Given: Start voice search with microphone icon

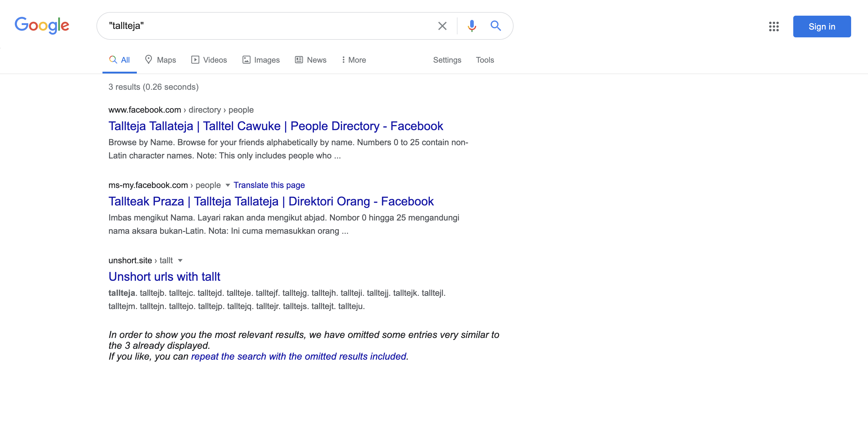Looking at the screenshot, I should point(472,26).
